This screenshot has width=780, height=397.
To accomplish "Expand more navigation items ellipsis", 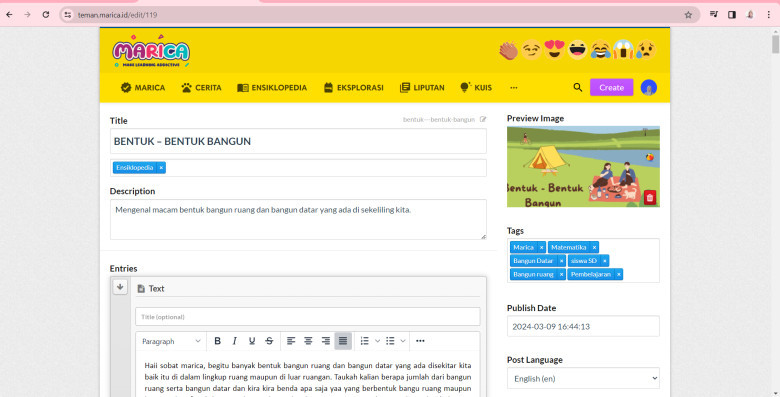I will coord(514,88).
